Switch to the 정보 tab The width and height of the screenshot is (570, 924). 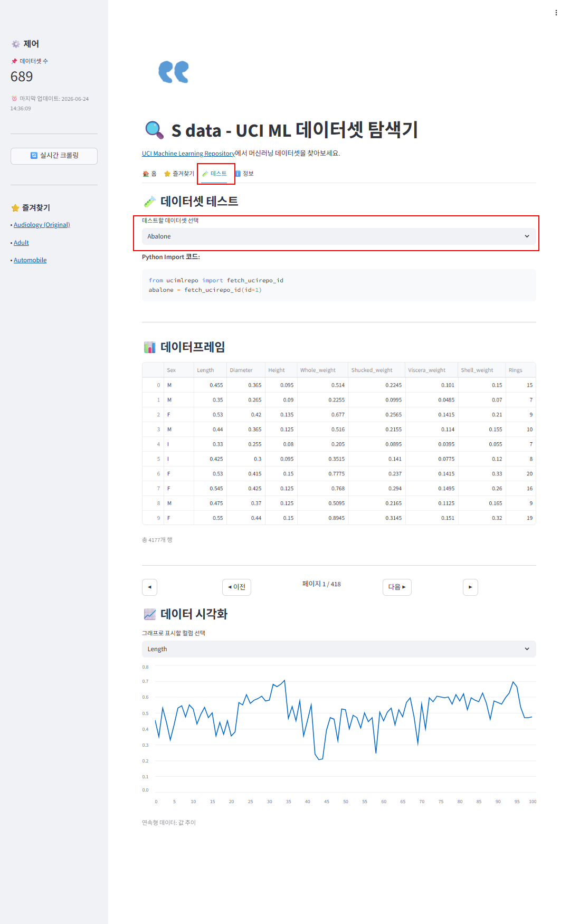pyautogui.click(x=244, y=174)
